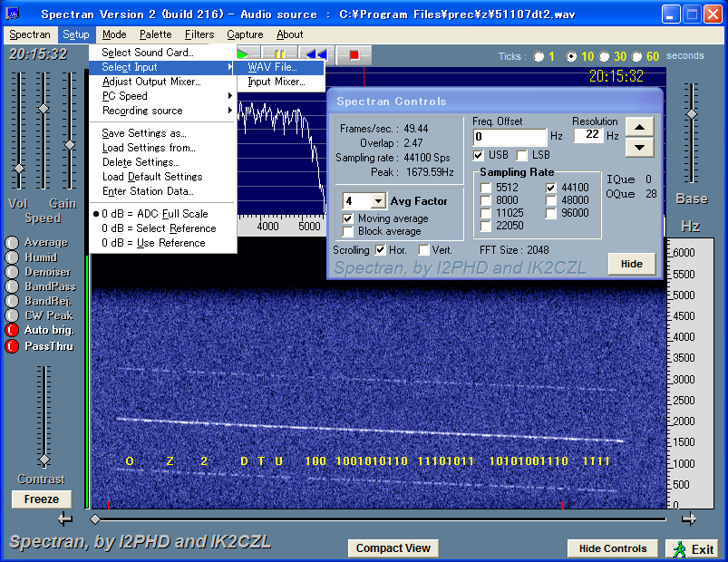Viewport: 728px width, 562px height.
Task: Click Select Sound Card... menu item
Action: (x=163, y=53)
